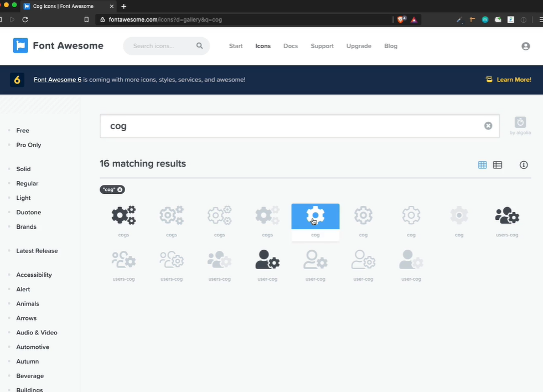543x392 pixels.
Task: Select the dark solid cogs icon
Action: point(123,215)
